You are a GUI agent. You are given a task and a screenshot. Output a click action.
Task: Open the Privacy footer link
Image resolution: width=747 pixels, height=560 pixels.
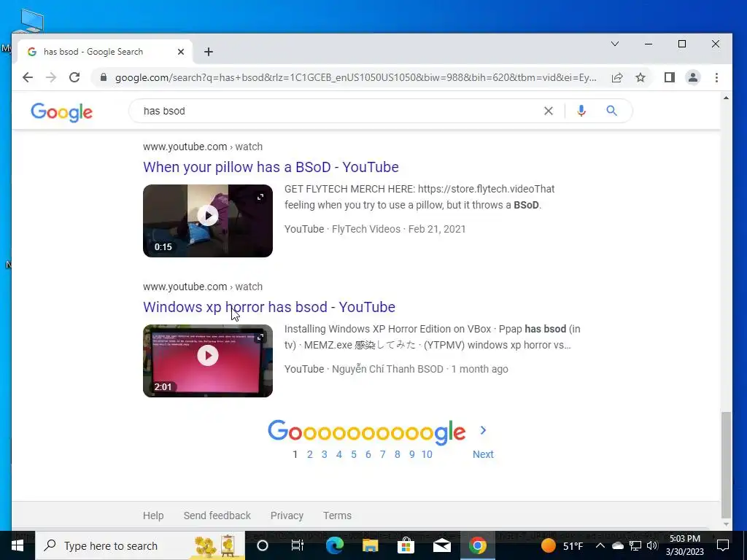pyautogui.click(x=287, y=516)
